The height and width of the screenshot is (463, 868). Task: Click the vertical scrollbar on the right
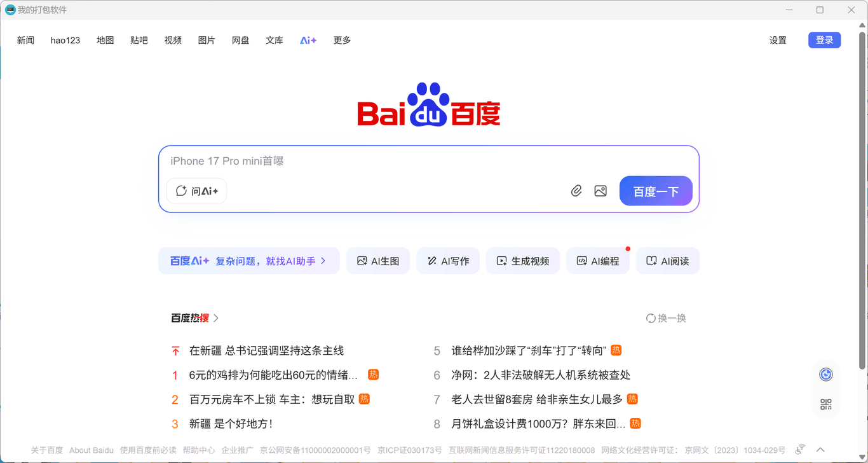862,191
